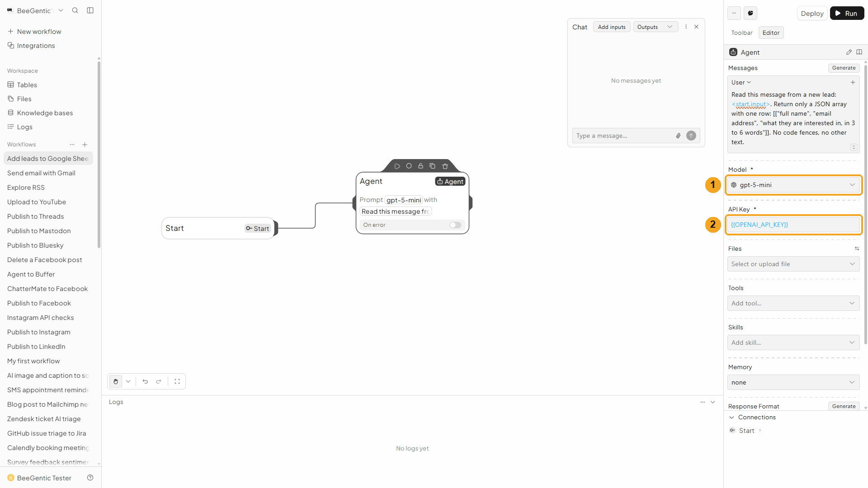Image resolution: width=868 pixels, height=488 pixels.
Task: Add a workflow with the plus icon
Action: (x=85, y=145)
